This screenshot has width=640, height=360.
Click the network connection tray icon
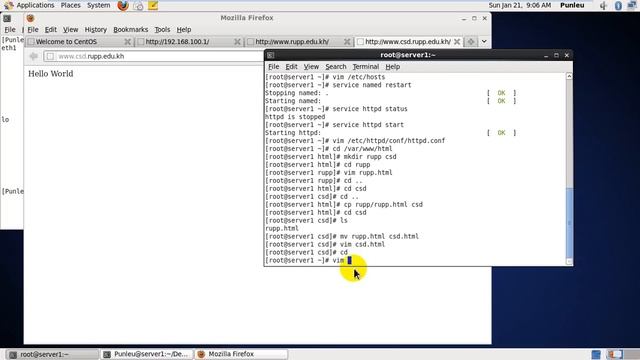click(633, 5)
